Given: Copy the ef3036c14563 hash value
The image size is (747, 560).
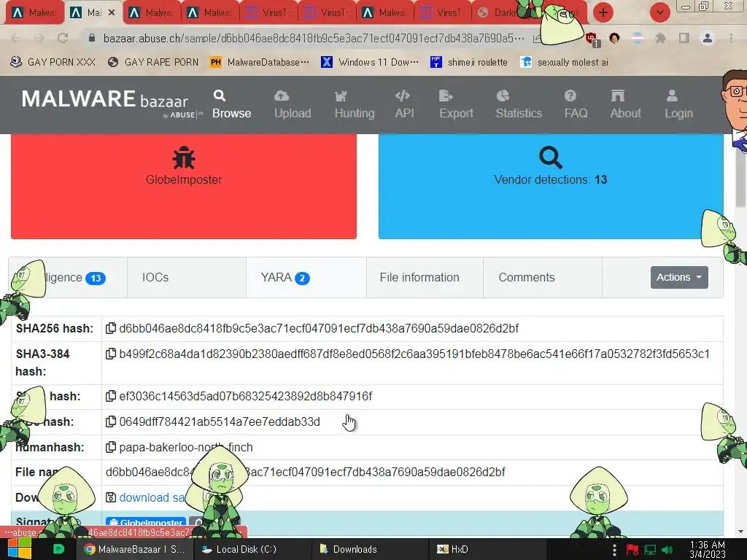Looking at the screenshot, I should click(x=111, y=396).
